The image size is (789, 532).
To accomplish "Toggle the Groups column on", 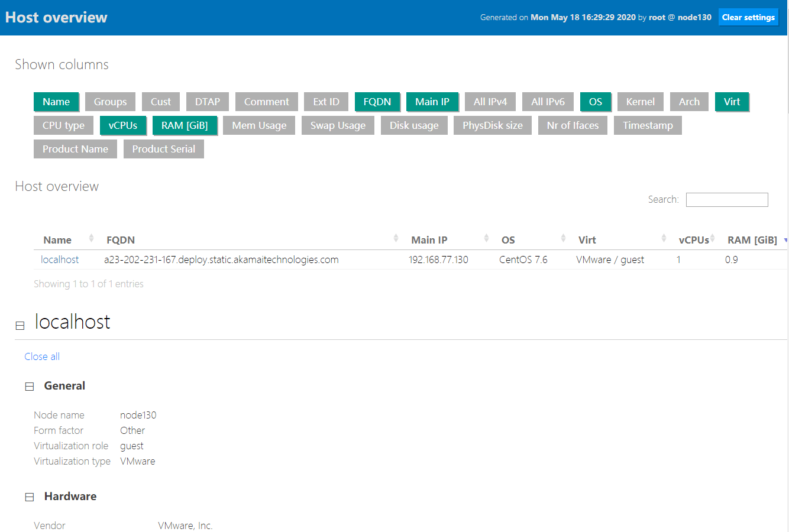I will click(x=110, y=102).
